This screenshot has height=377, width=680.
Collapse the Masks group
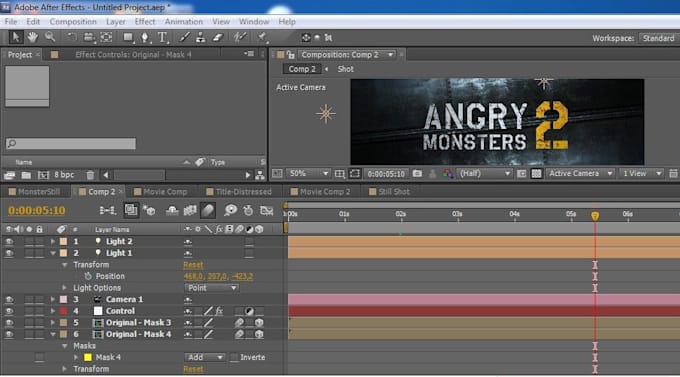tap(64, 346)
